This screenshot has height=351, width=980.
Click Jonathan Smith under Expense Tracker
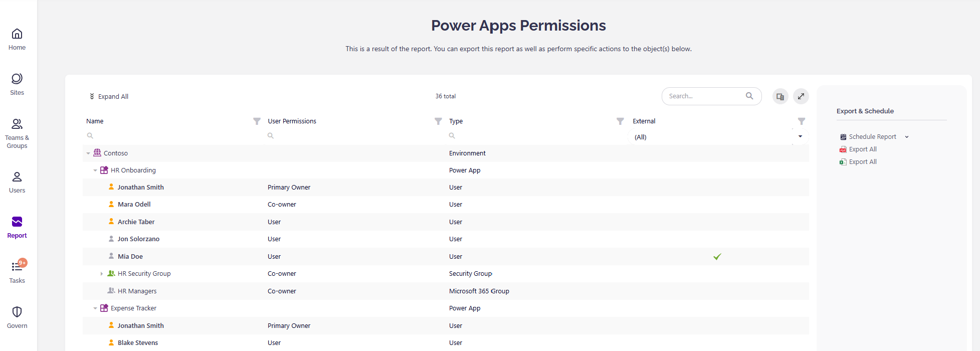(140, 326)
